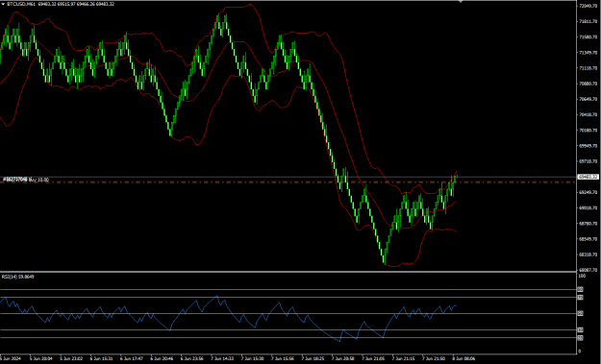Viewport: 601px width, 364px height.
Task: Click the 71118.70 price axis label
Action: click(588, 68)
